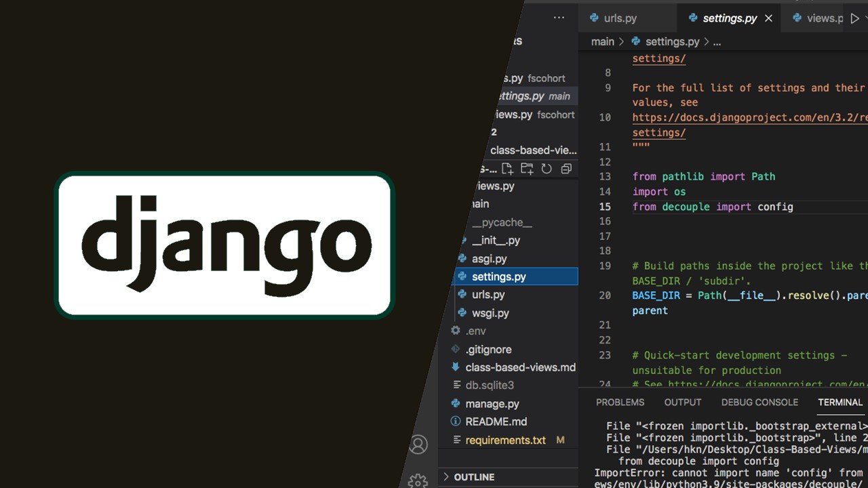Close the settings.py editor tab
868x488 pixels.
(768, 18)
